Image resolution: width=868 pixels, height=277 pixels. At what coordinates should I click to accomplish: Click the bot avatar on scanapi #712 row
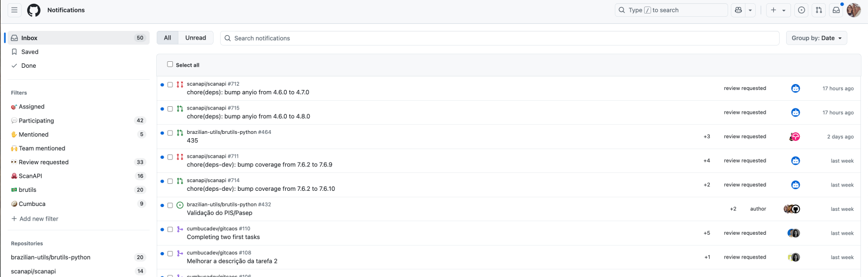795,88
